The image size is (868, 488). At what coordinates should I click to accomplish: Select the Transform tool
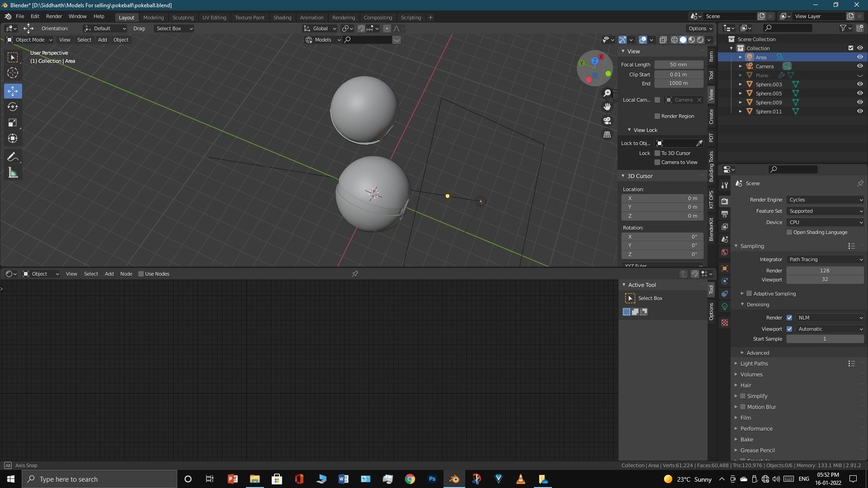click(13, 138)
